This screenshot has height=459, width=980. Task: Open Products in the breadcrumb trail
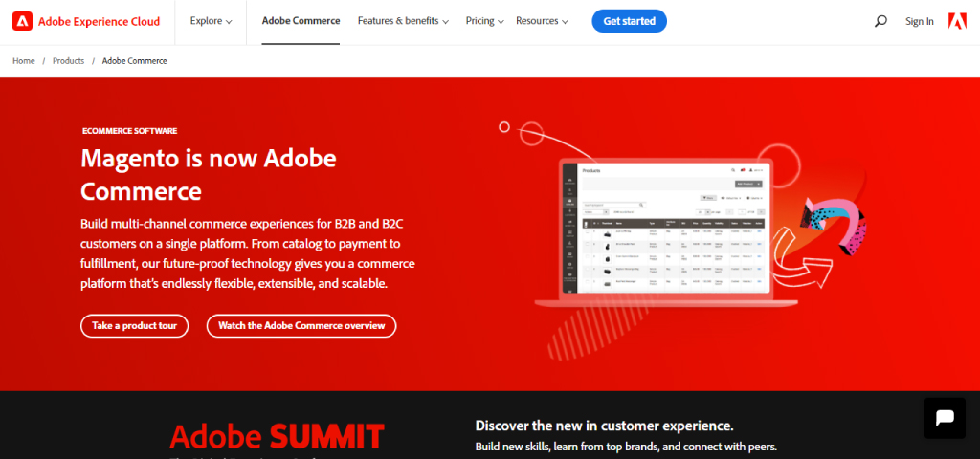point(68,61)
